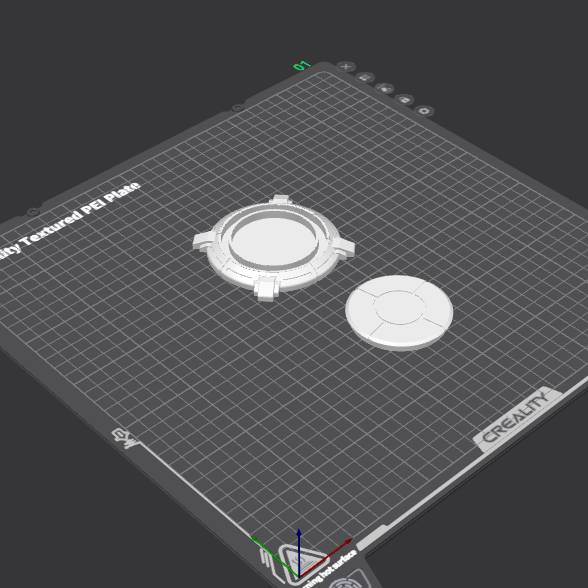This screenshot has height=588, width=588.
Task: Click arrange objects icon on plate
Action: [385, 88]
